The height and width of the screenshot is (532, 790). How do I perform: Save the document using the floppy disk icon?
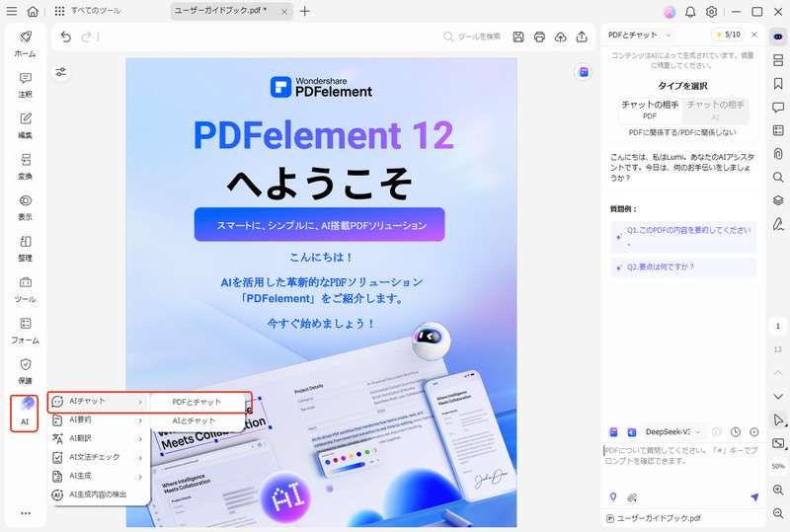coord(518,37)
